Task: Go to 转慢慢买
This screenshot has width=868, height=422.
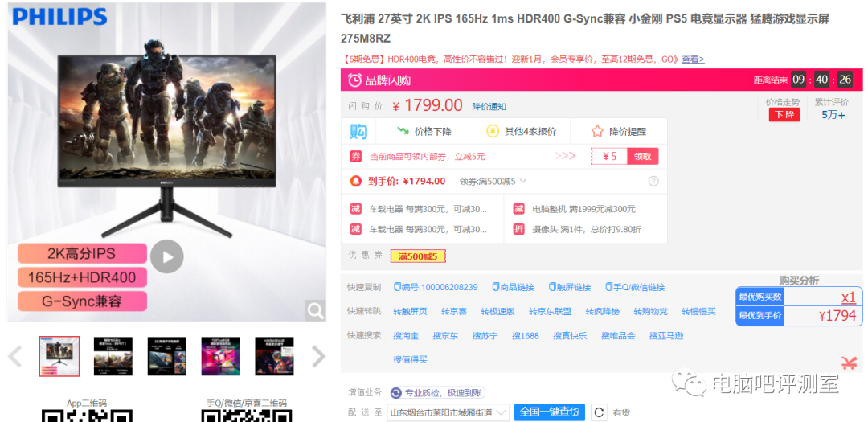Action: tap(698, 311)
